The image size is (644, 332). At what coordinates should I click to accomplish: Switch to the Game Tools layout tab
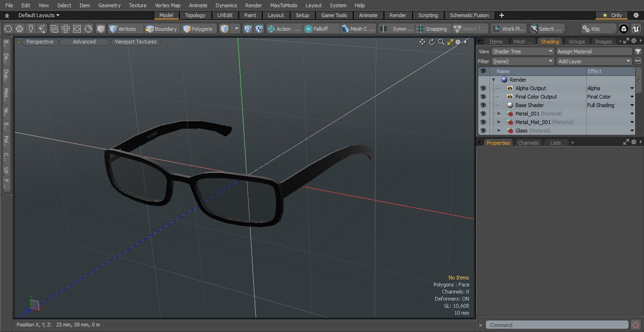334,15
